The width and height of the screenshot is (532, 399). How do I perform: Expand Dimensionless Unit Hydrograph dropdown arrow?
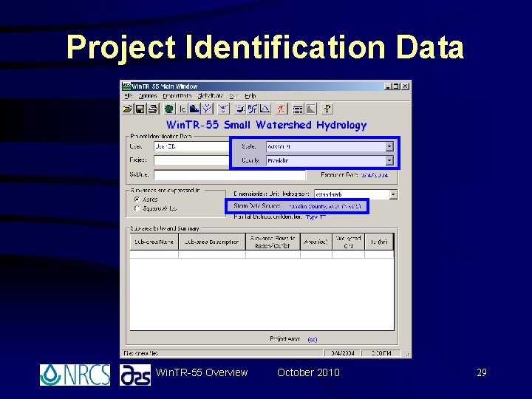pos(393,194)
